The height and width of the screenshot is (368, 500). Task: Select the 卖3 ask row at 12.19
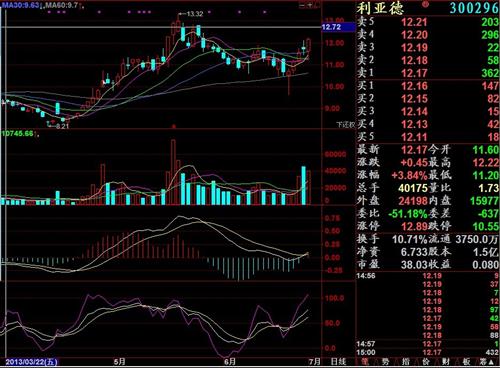428,47
